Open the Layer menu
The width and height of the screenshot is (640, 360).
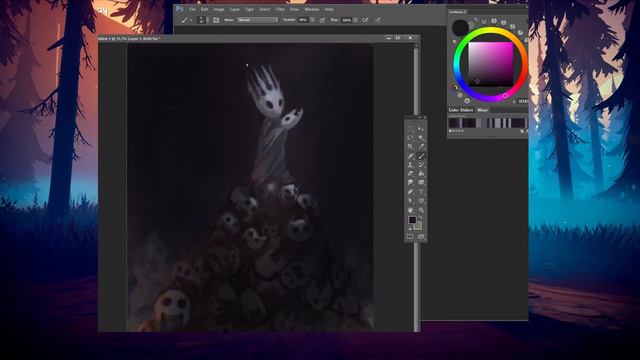pos(235,9)
